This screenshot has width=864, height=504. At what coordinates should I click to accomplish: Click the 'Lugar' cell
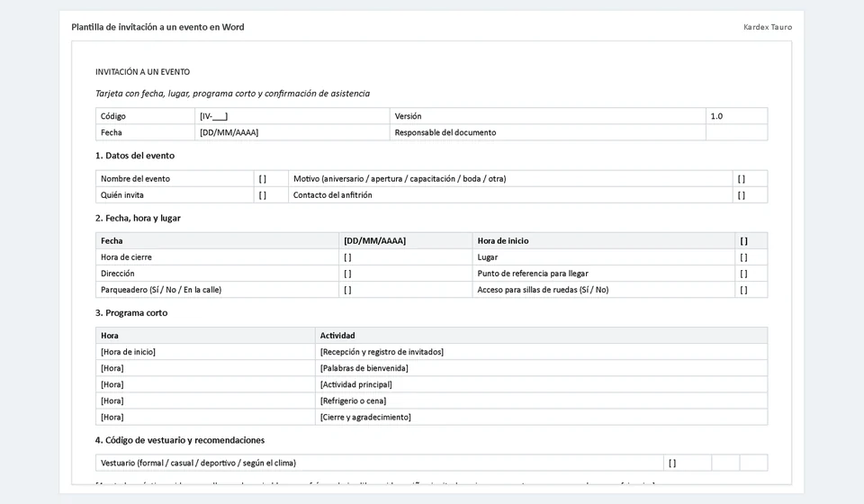pyautogui.click(x=603, y=257)
